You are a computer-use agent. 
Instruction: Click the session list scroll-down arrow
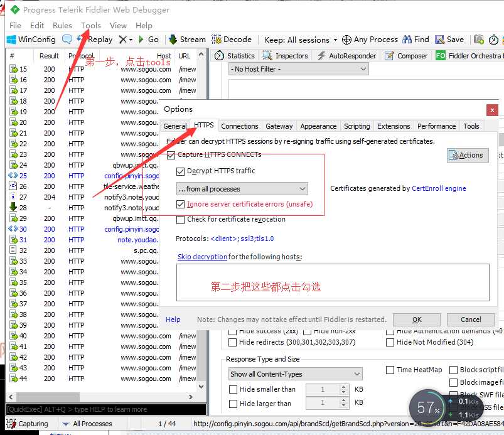201,387
